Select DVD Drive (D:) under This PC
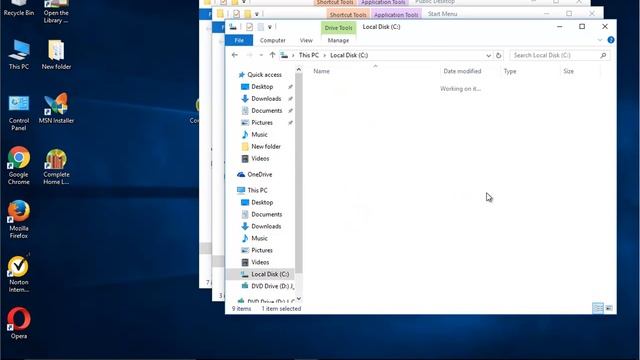 point(272,286)
